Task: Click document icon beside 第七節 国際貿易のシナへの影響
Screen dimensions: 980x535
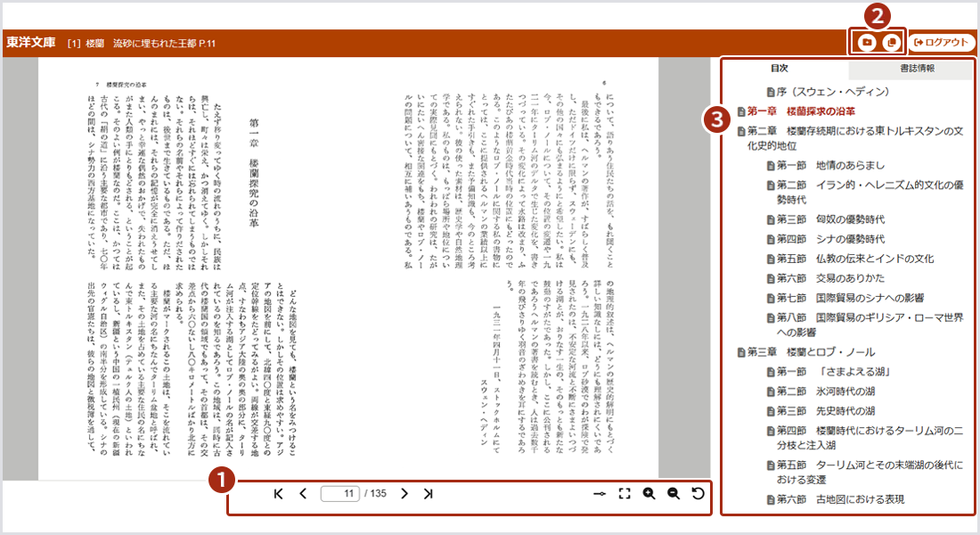Action: pyautogui.click(x=771, y=299)
